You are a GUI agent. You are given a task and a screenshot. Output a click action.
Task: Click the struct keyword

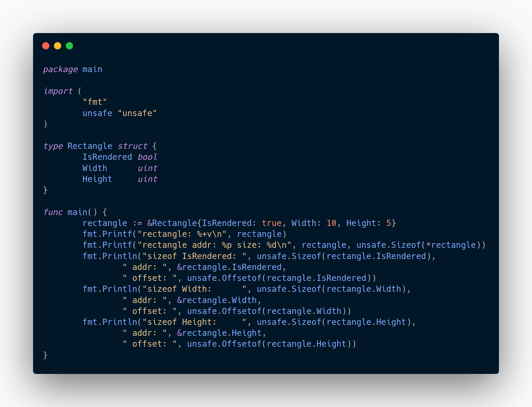[132, 146]
